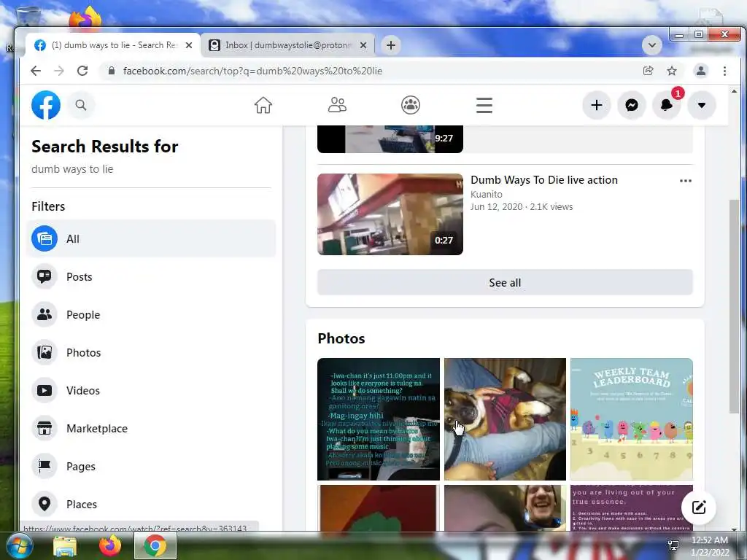The height and width of the screenshot is (560, 747).
Task: Open the Friends icon in top bar
Action: (337, 105)
